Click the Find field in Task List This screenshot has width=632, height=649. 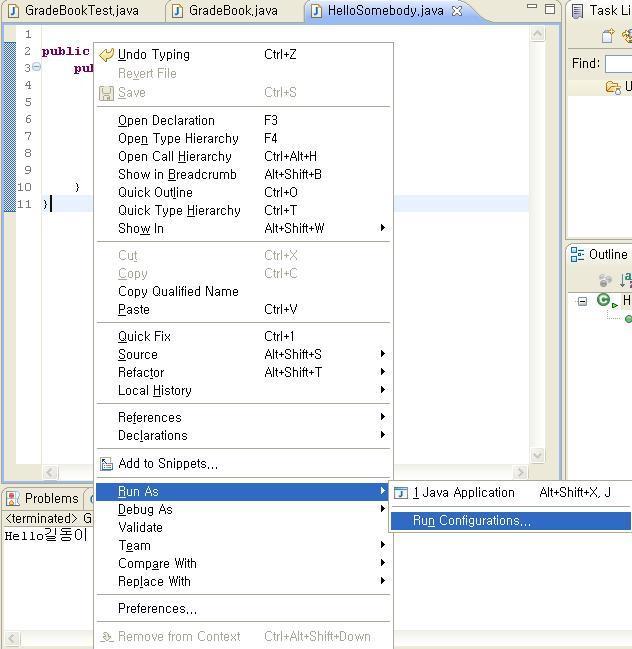point(618,64)
